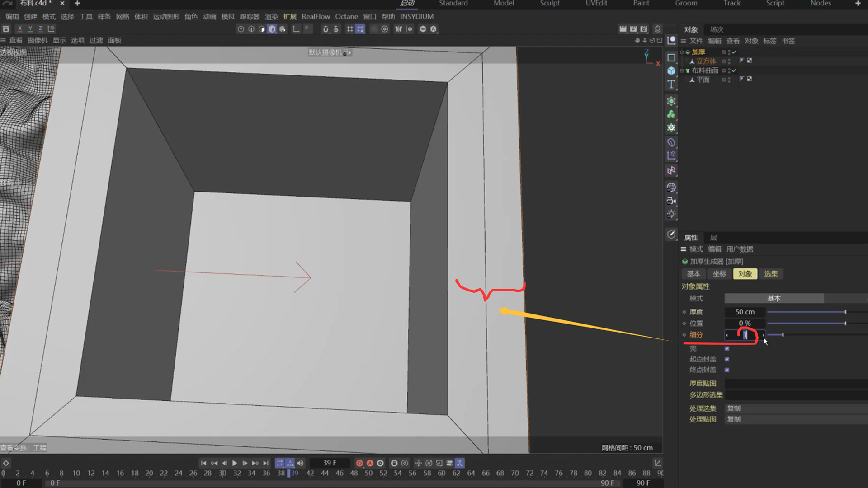Click the light object icon
Viewport: 868px width, 488px height.
point(671,214)
